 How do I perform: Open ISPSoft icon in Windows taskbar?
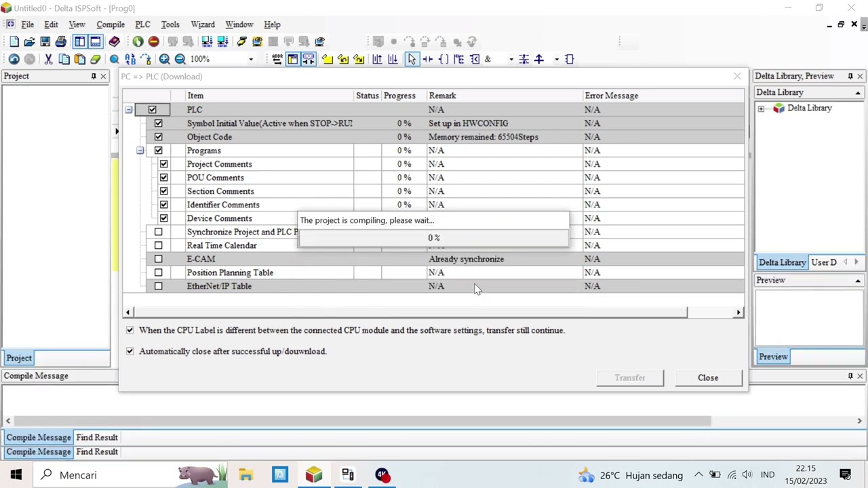(x=313, y=474)
